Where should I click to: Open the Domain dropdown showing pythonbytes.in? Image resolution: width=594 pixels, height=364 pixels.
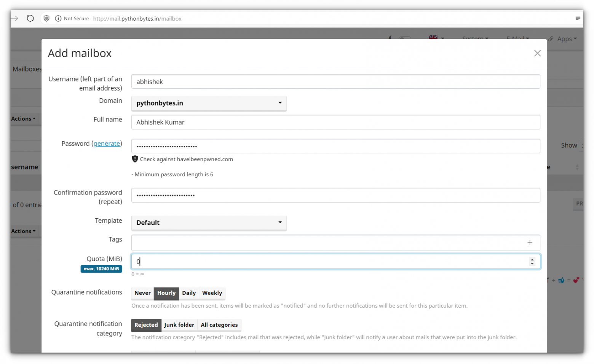pos(209,103)
